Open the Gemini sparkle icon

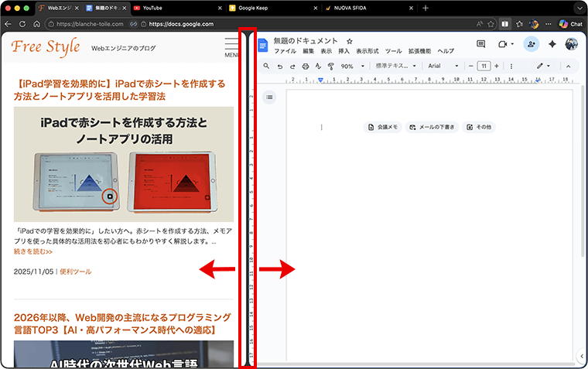552,44
